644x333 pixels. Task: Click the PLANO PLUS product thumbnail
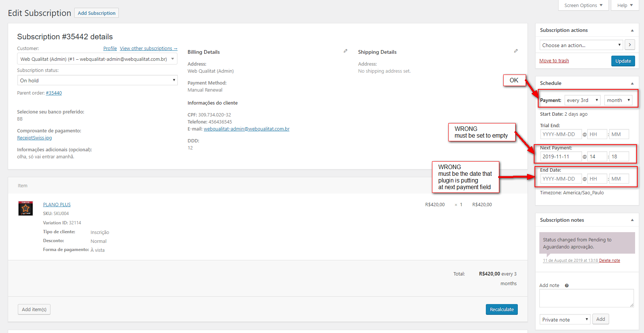click(x=26, y=208)
